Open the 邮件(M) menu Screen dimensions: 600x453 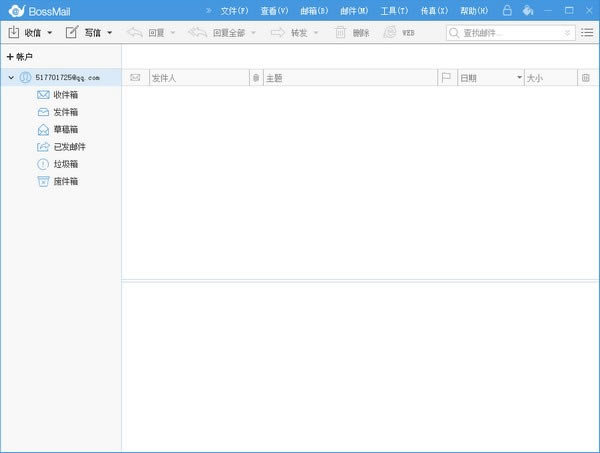pyautogui.click(x=354, y=11)
